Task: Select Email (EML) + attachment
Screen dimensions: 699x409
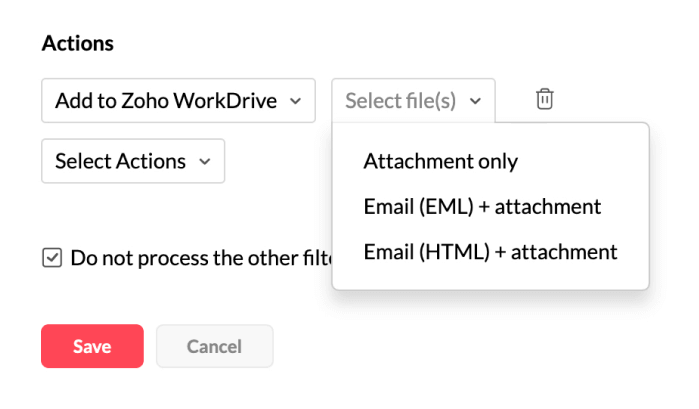Action: tap(482, 206)
